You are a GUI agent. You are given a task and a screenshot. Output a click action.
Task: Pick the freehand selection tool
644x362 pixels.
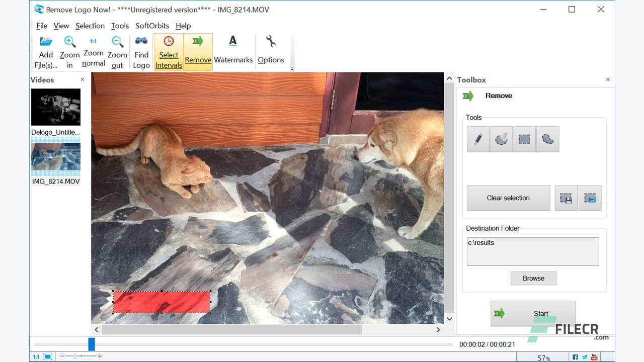pos(547,139)
